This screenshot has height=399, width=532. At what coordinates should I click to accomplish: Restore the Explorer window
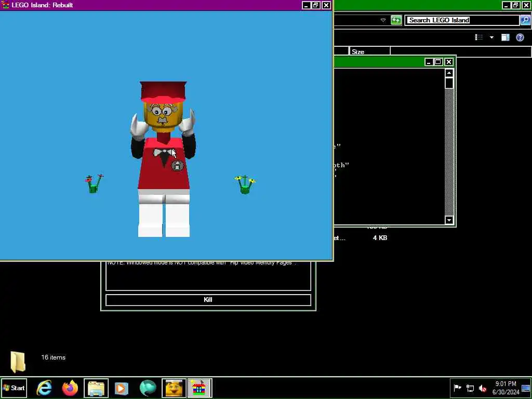point(516,5)
